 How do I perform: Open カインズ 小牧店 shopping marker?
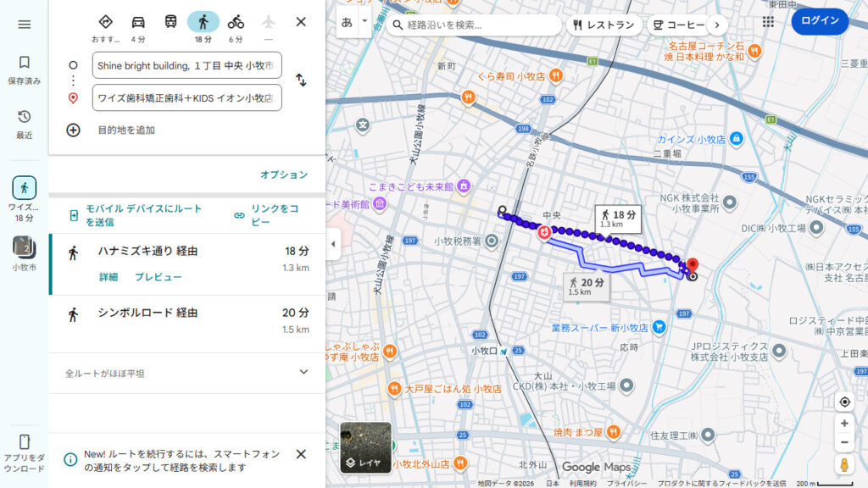[x=737, y=139]
